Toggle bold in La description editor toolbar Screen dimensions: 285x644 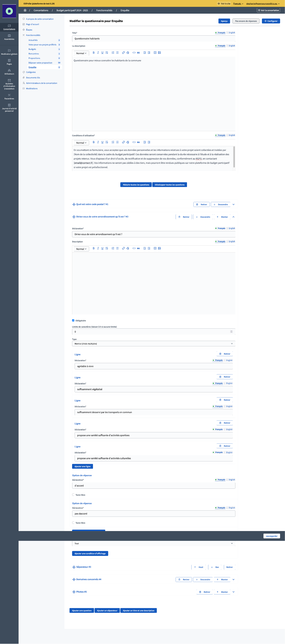[x=94, y=53]
